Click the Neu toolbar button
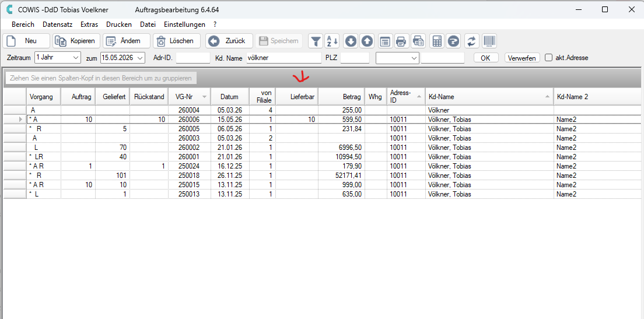Image resolution: width=644 pixels, height=319 pixels. [x=26, y=41]
